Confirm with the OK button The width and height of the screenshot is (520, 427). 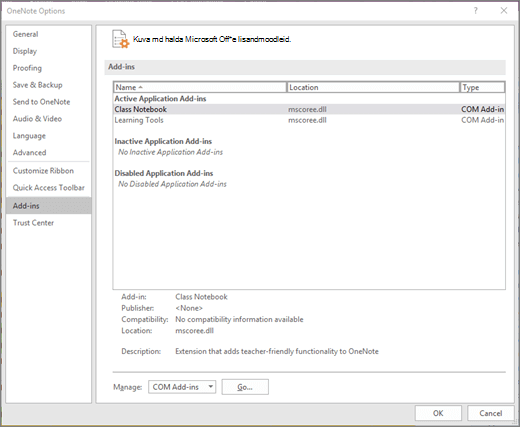(438, 413)
